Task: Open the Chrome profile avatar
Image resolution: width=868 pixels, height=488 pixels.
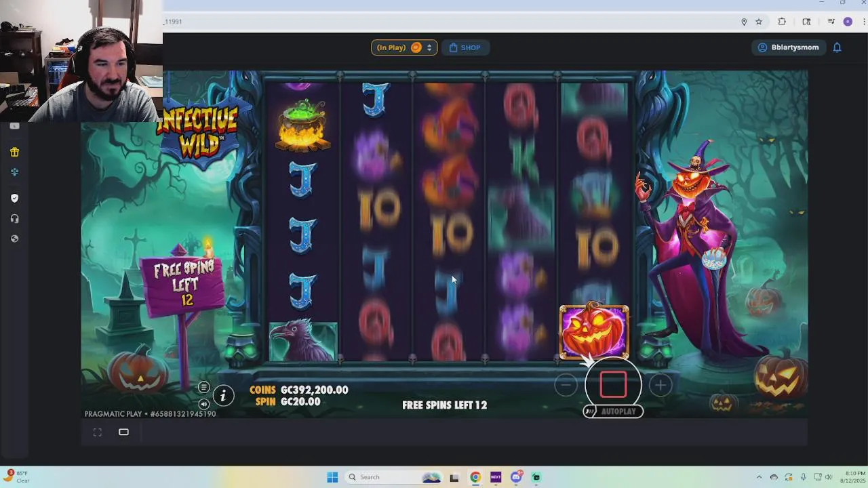Action: point(848,22)
